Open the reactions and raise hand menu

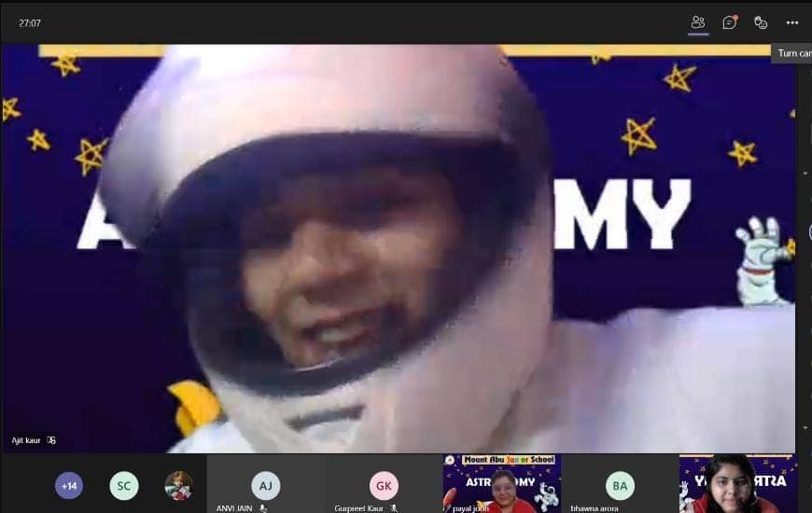(761, 22)
